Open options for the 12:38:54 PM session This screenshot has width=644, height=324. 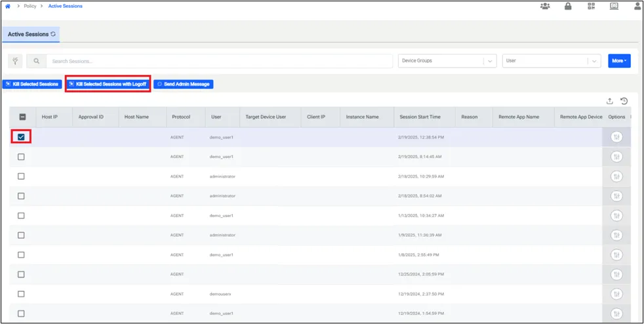click(x=616, y=137)
